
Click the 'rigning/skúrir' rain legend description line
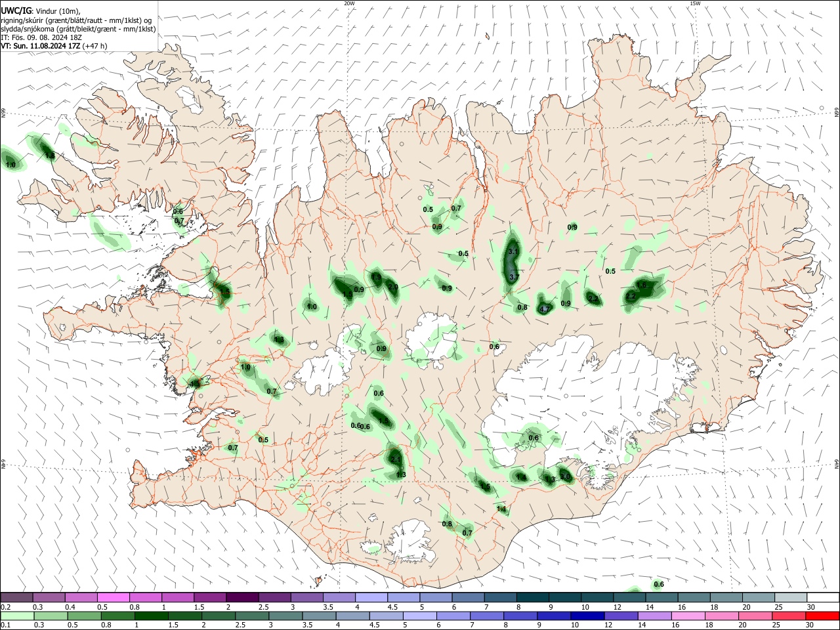point(77,20)
